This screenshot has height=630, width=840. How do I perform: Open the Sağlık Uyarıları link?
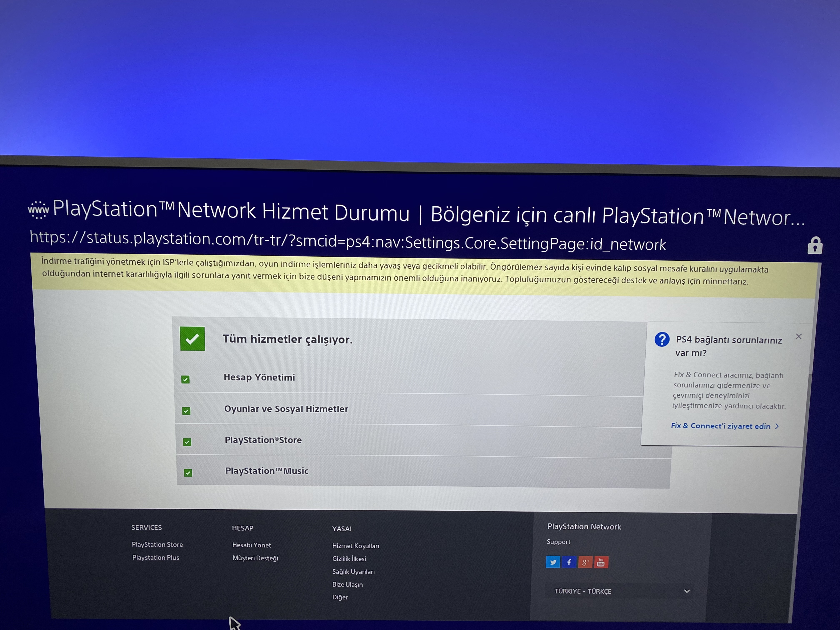pos(353,571)
